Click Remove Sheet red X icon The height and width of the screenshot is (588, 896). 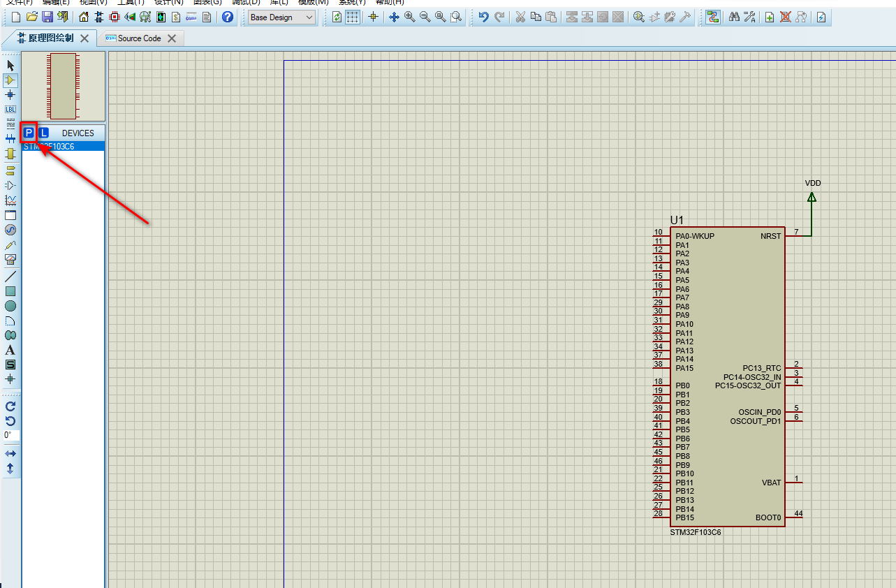tap(786, 17)
